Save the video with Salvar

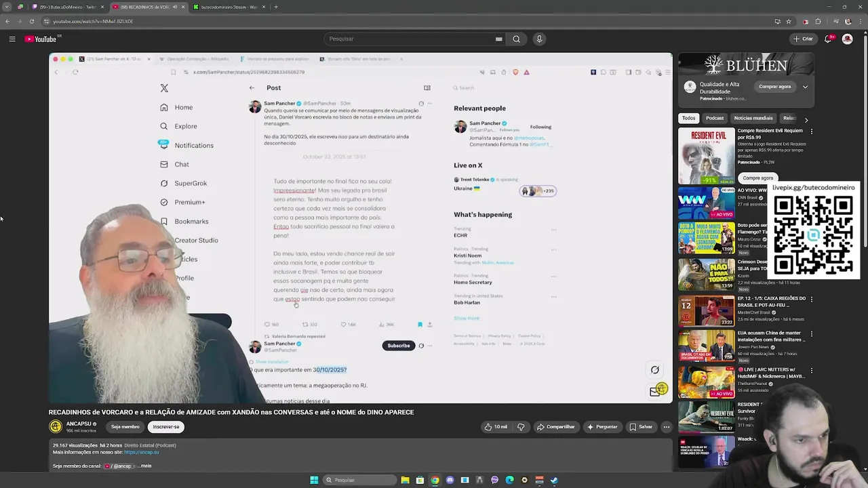coord(641,427)
